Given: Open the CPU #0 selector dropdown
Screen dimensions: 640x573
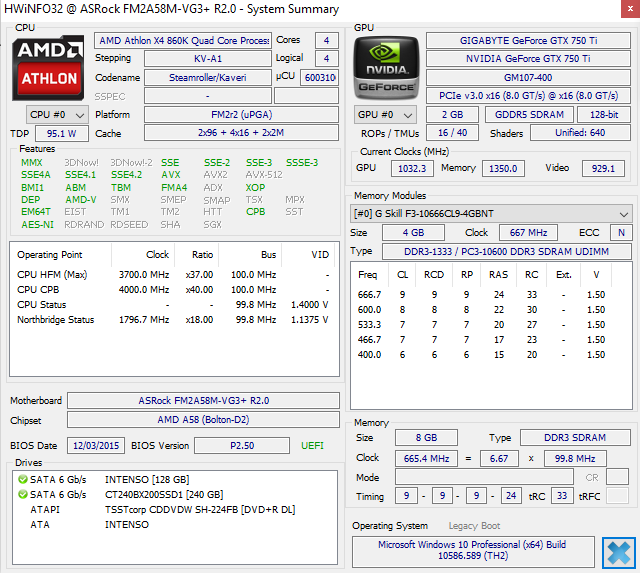Looking at the screenshot, I should [x=57, y=115].
